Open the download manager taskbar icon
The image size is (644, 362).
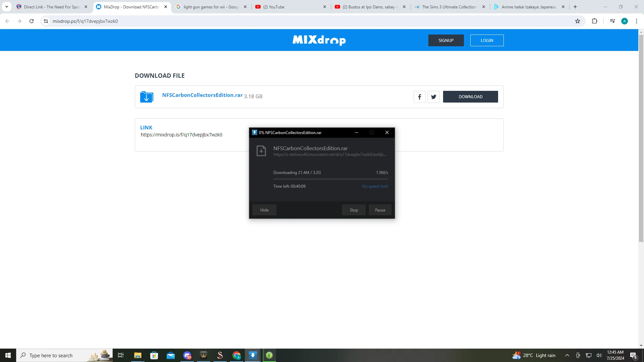click(x=253, y=355)
